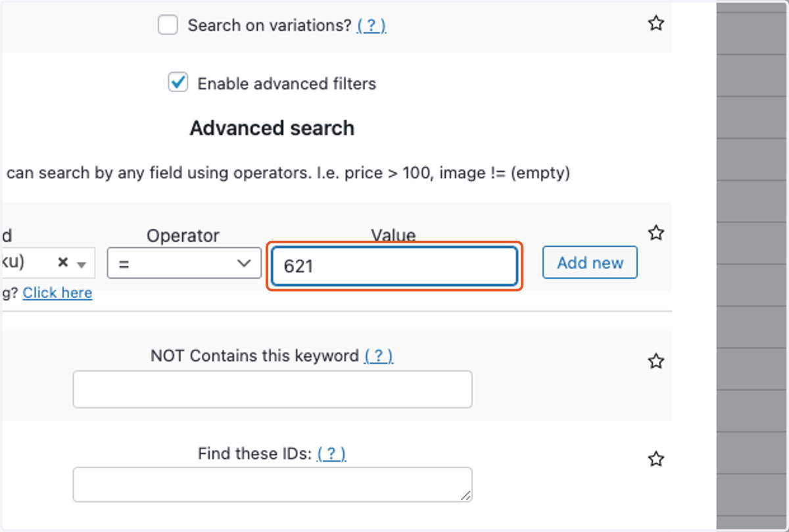789x532 pixels.
Task: Click the search operators description text
Action: [288, 174]
